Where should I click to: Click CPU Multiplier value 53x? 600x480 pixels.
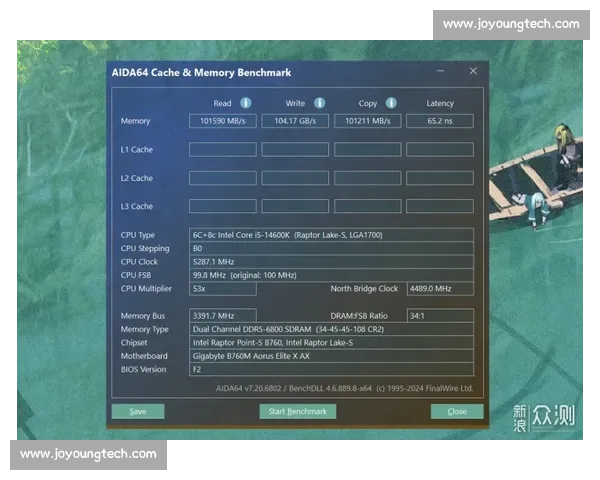pyautogui.click(x=223, y=289)
